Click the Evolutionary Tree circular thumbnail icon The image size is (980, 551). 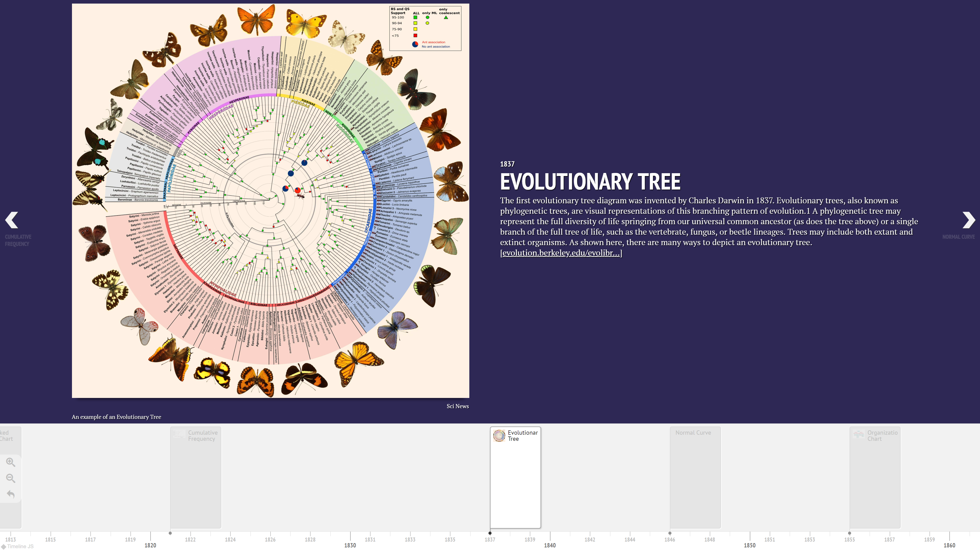(498, 435)
